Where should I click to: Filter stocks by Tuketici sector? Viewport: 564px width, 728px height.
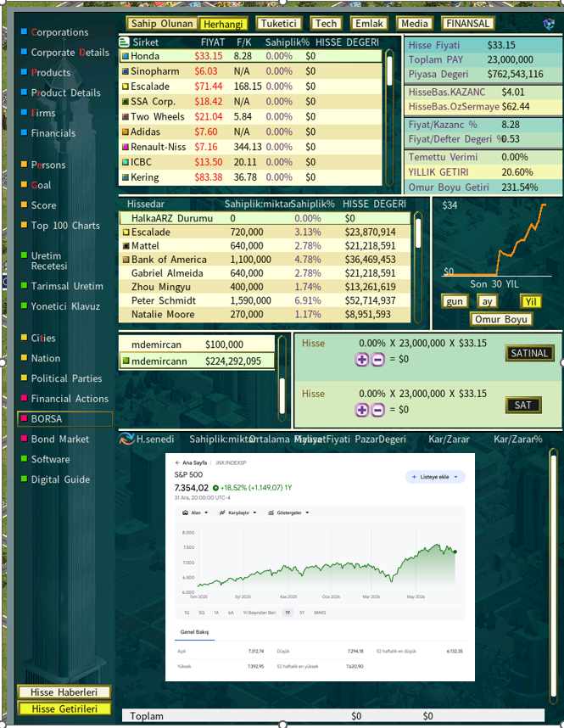278,23
